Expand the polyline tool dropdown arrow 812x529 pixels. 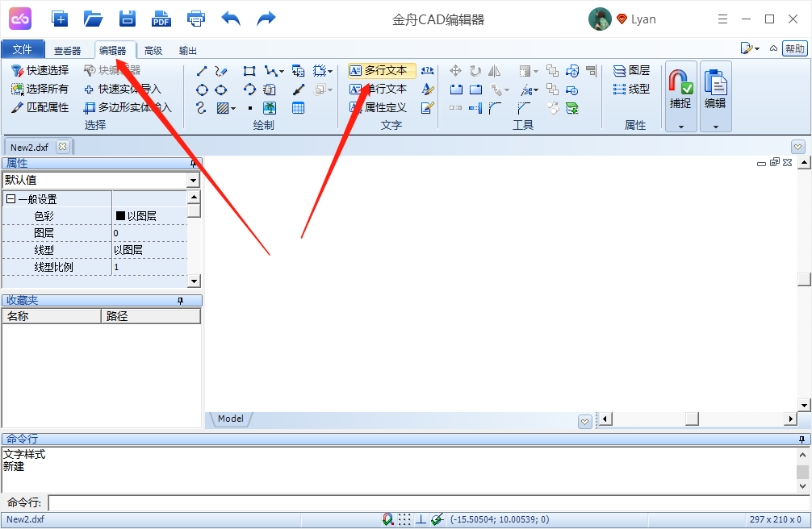281,71
